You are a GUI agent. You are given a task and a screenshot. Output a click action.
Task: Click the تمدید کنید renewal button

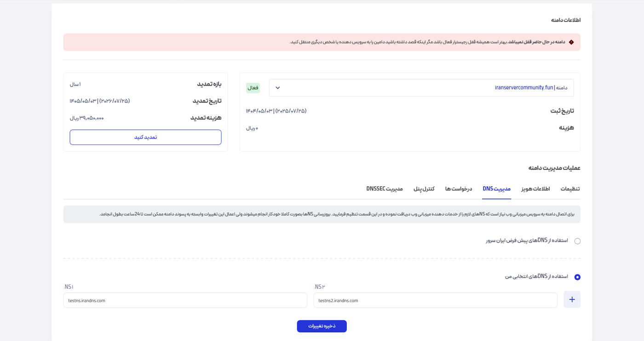point(145,137)
